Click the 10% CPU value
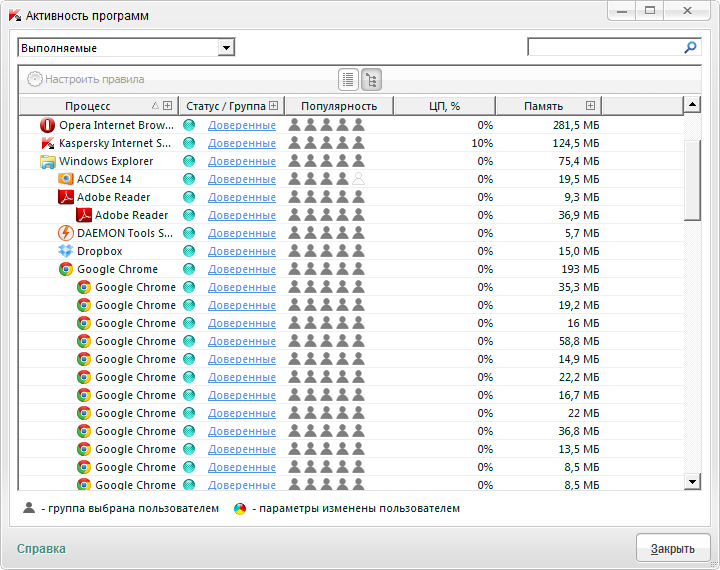Screen dimensions: 720x570 click(x=482, y=143)
